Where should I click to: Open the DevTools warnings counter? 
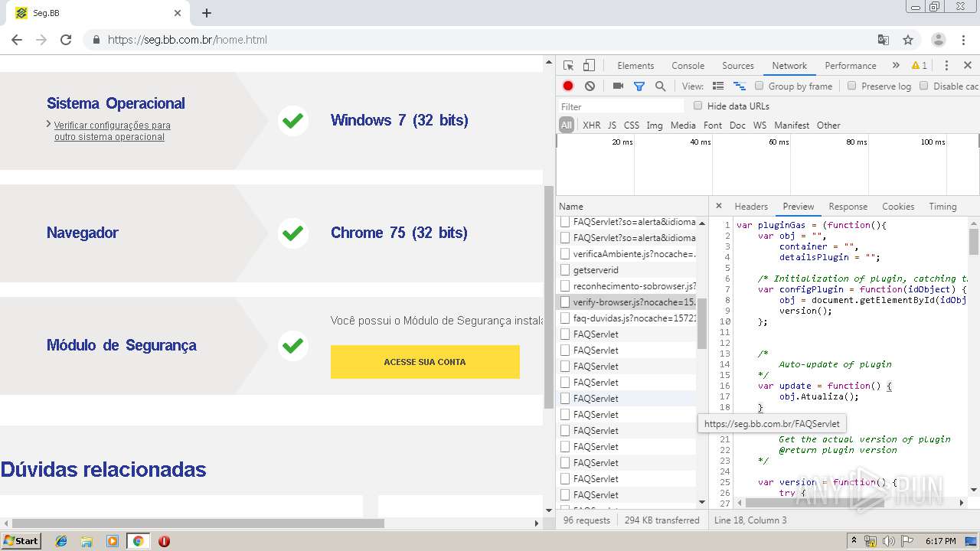coord(920,66)
